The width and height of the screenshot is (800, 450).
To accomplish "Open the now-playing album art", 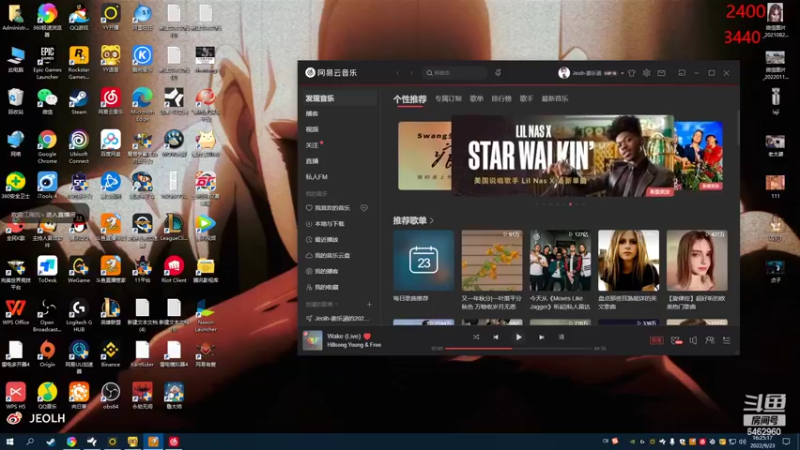I will 312,340.
